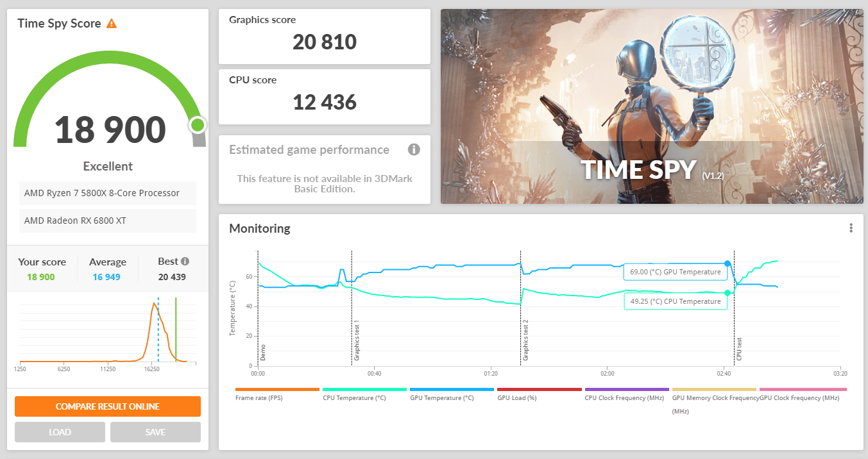Click the CPU Temperature data point marker
This screenshot has height=459, width=868.
pos(727,293)
